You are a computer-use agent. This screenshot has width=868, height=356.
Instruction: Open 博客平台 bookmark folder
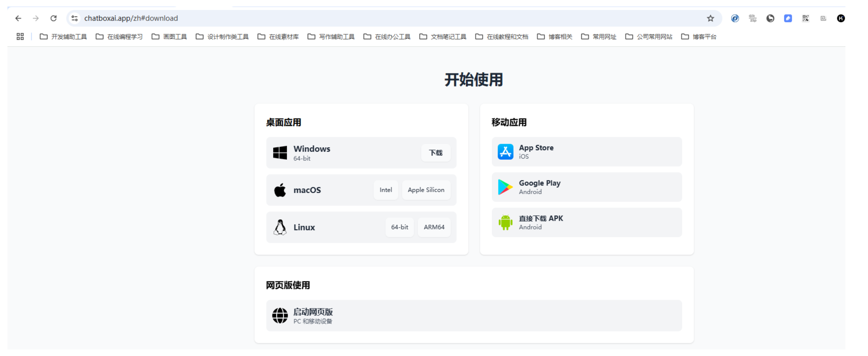point(699,37)
